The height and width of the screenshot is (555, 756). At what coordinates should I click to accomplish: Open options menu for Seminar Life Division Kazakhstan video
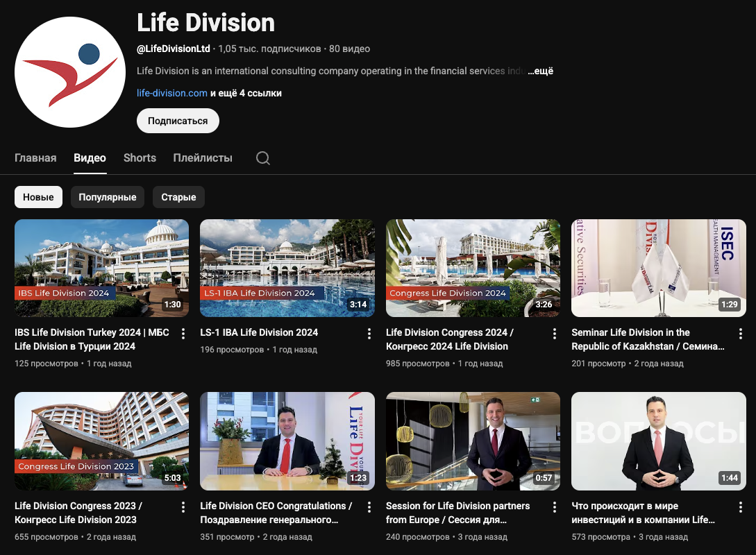click(x=740, y=334)
